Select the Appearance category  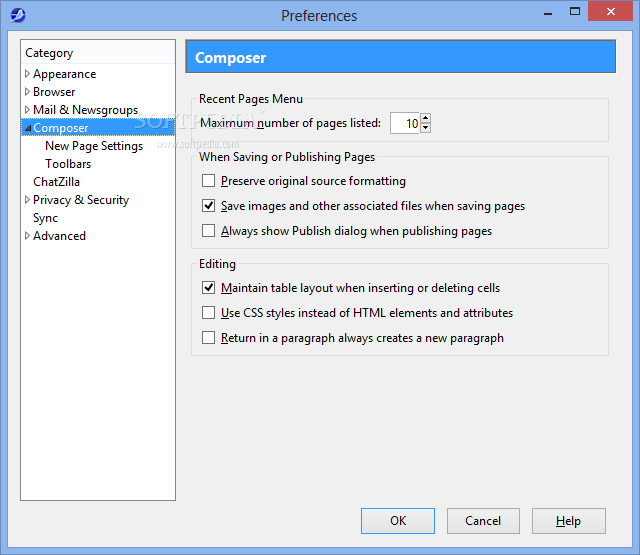(64, 74)
